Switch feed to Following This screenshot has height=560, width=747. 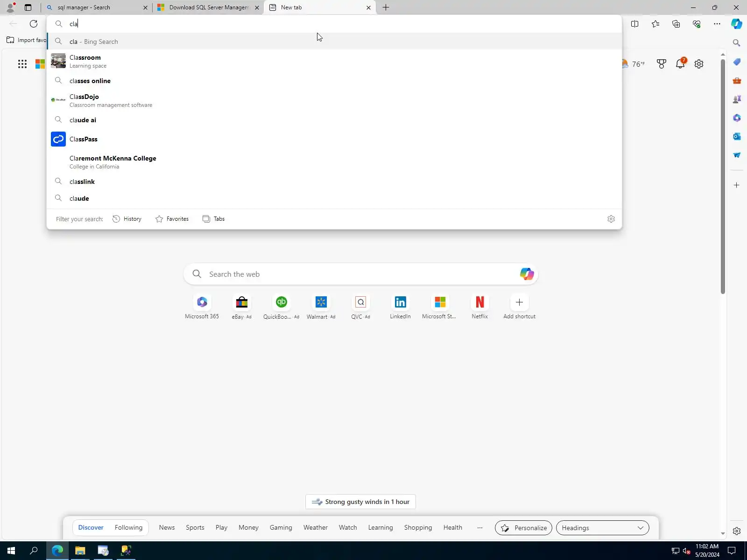point(128,527)
